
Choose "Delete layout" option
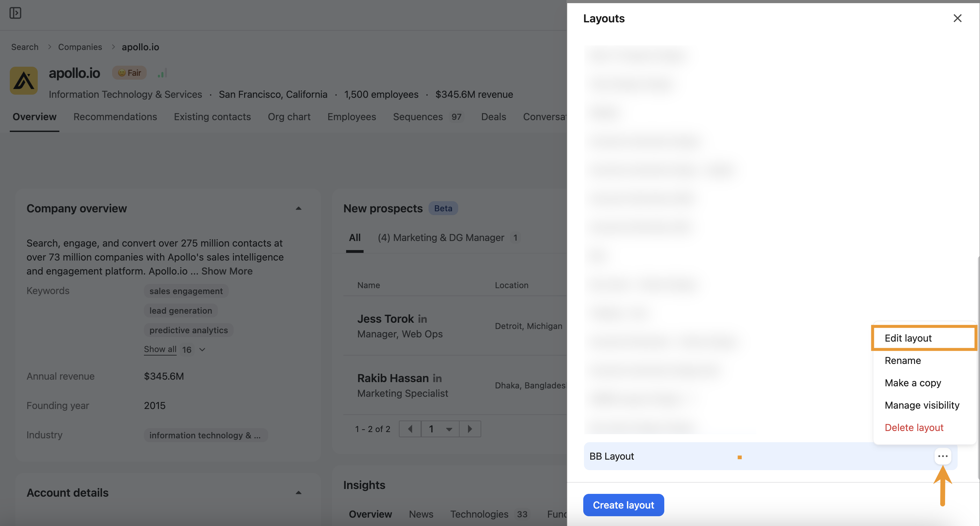[x=914, y=427]
